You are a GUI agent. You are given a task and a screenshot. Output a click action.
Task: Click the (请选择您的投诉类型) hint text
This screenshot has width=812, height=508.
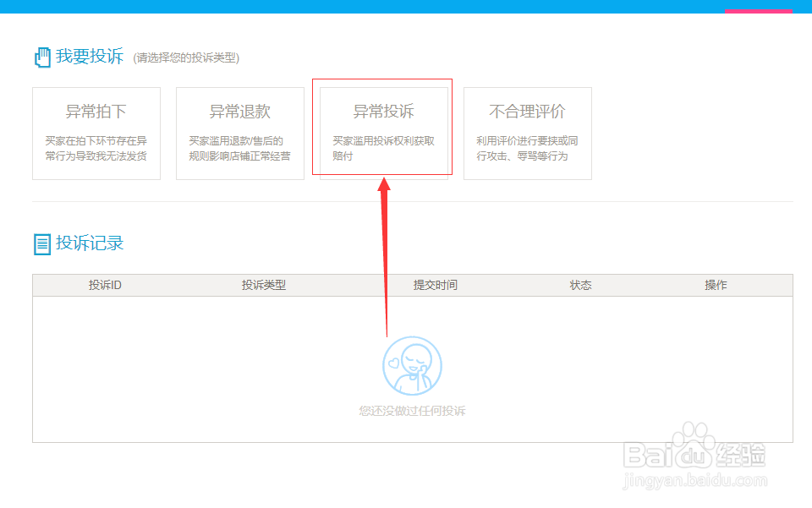pyautogui.click(x=186, y=58)
